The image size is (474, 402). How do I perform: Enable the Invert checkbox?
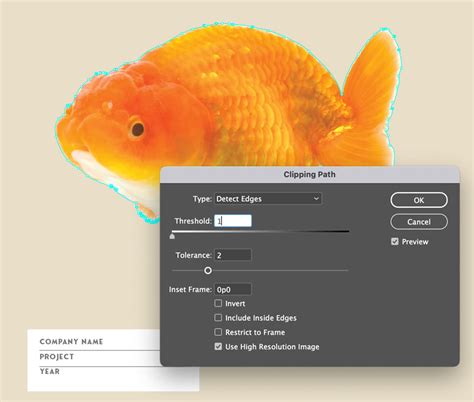tap(218, 303)
